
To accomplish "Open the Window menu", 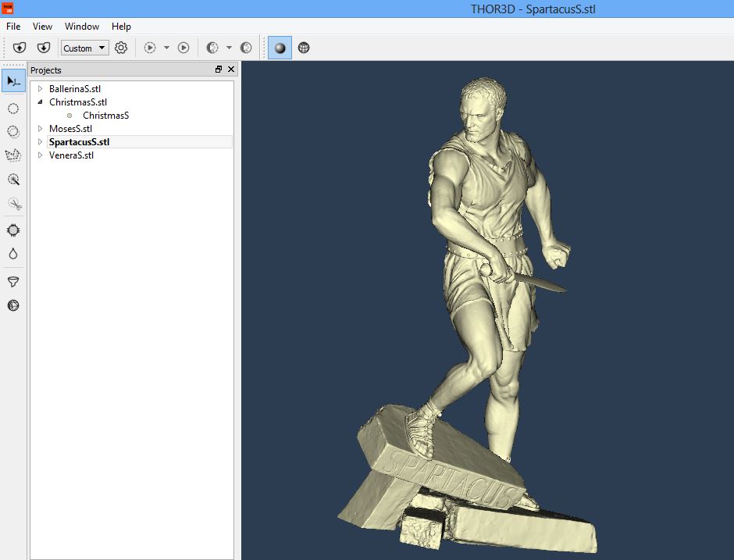I will (82, 26).
